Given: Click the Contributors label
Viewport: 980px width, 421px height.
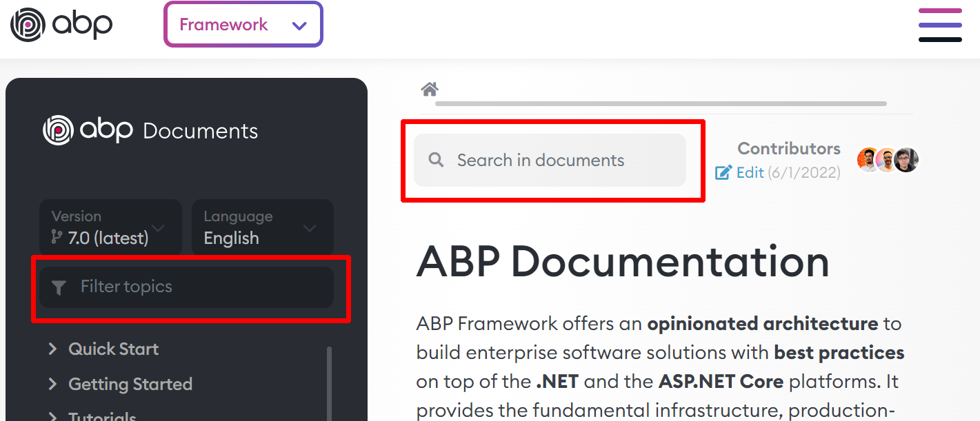Looking at the screenshot, I should click(788, 148).
